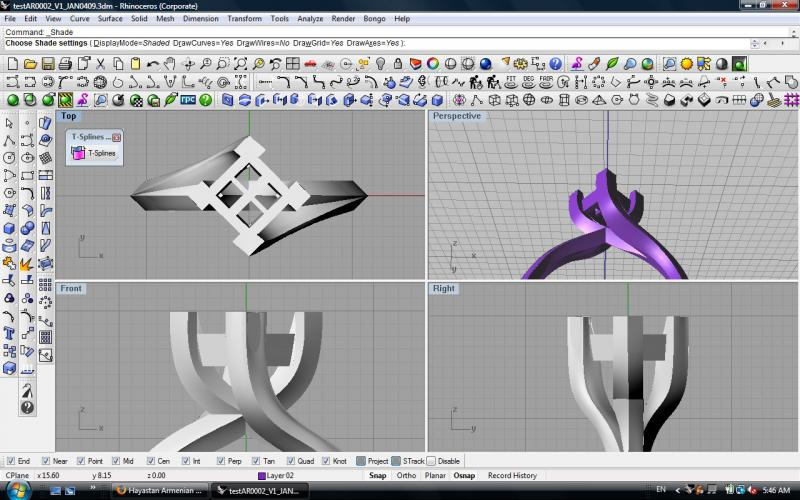
Task: Select the Text object tool
Action: [x=9, y=332]
